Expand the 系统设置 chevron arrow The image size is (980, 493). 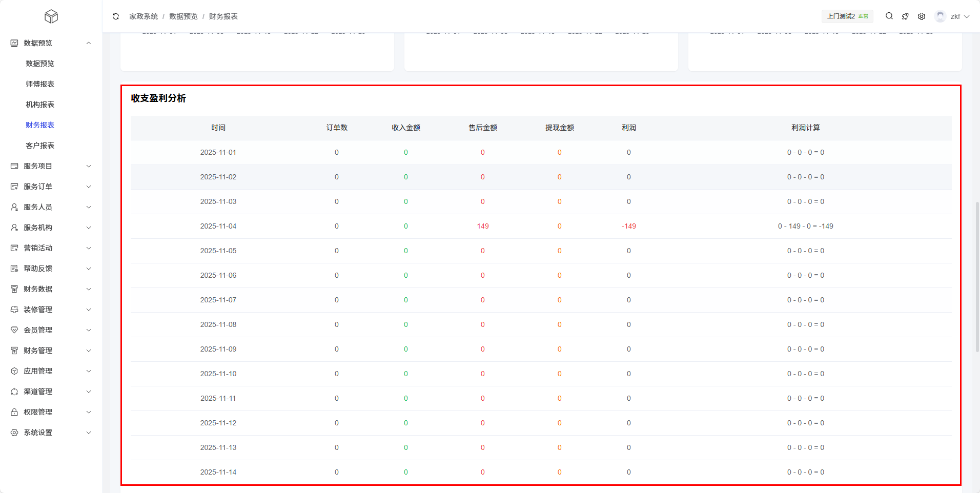click(x=89, y=433)
